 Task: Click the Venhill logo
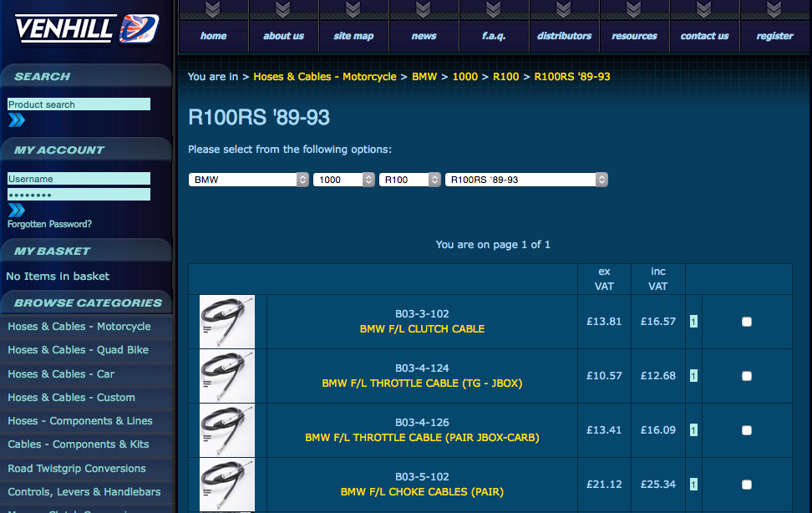(x=87, y=28)
